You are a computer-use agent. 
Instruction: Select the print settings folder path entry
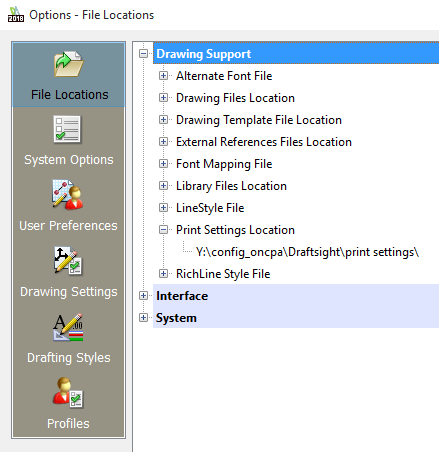(x=307, y=252)
